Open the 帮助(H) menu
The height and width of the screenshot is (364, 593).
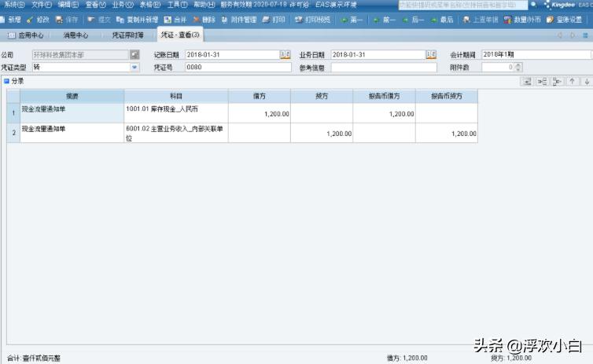204,5
